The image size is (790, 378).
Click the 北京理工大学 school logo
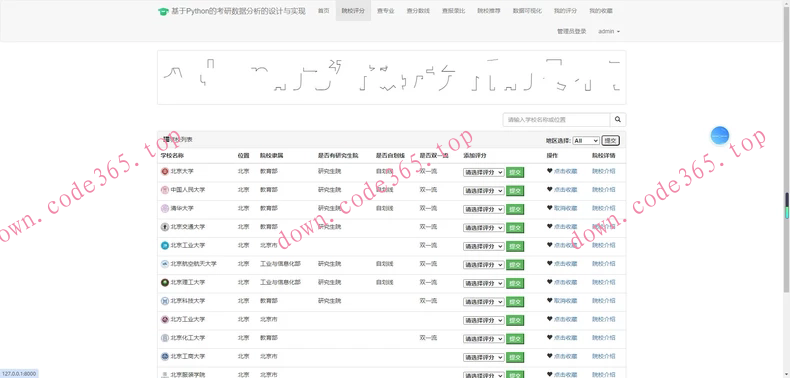[x=164, y=283]
